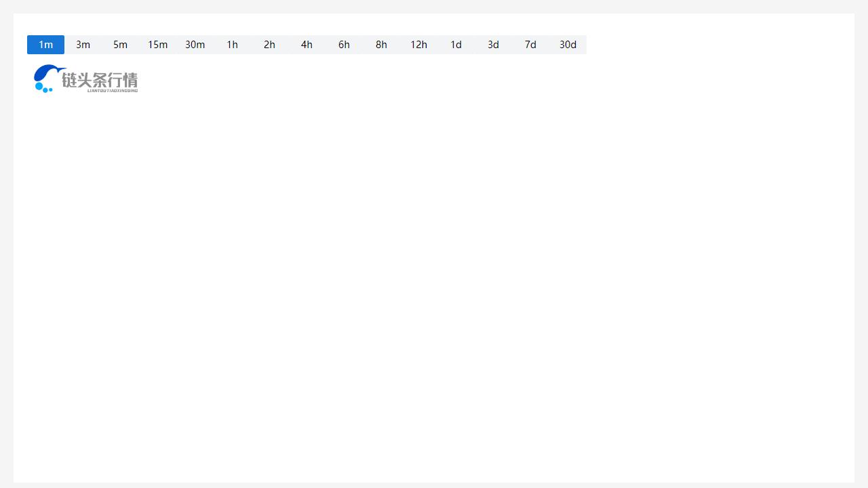This screenshot has width=868, height=488.
Task: Choose the 5m time interval
Action: point(120,45)
